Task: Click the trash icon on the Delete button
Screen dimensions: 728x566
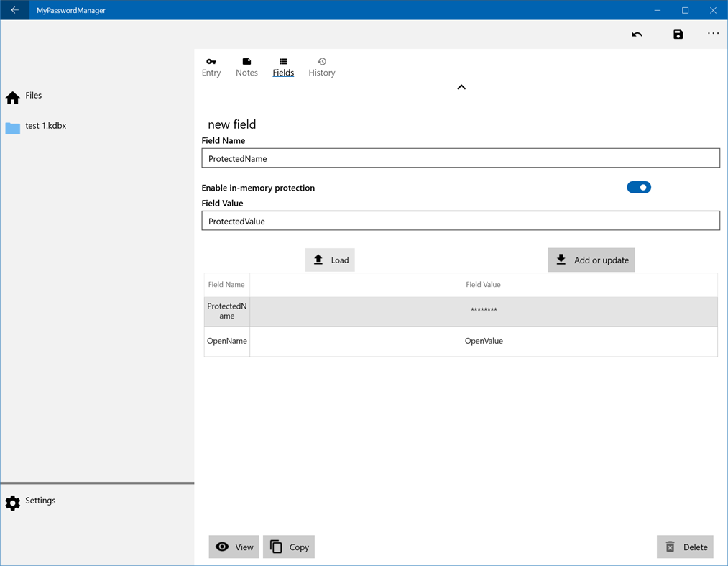Action: 670,547
